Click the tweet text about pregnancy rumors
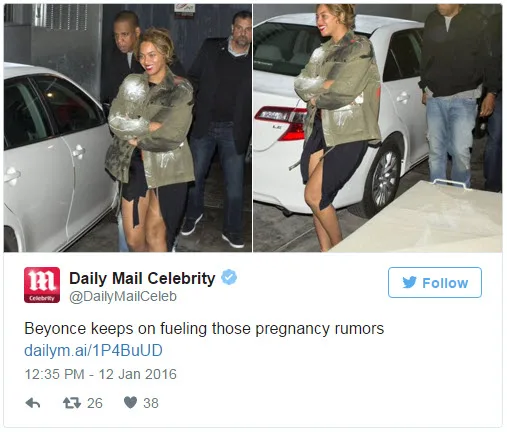The image size is (507, 432). tap(204, 329)
